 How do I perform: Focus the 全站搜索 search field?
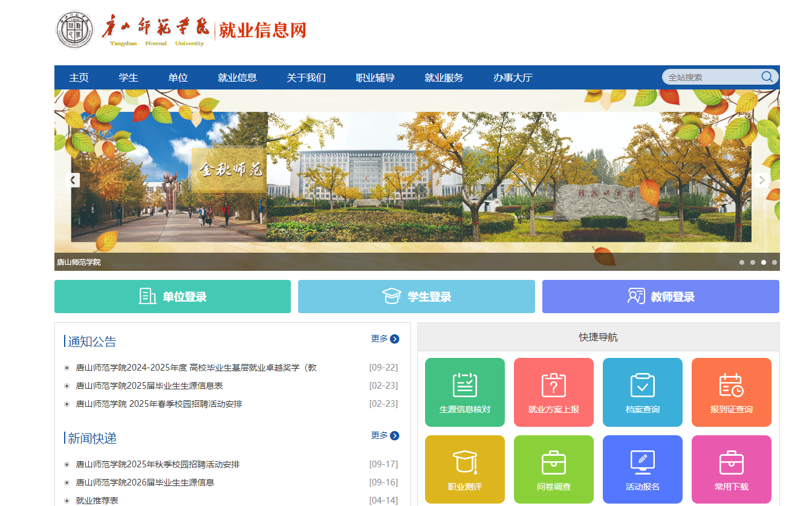(710, 77)
